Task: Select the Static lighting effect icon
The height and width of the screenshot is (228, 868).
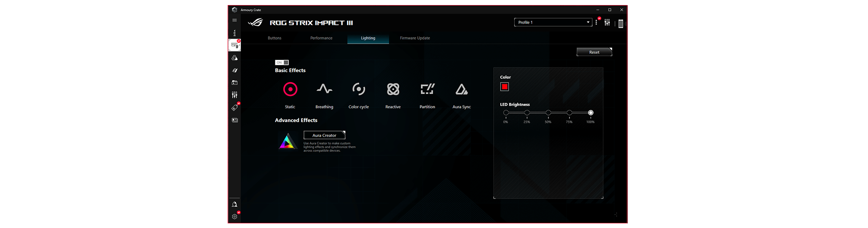Action: (290, 89)
